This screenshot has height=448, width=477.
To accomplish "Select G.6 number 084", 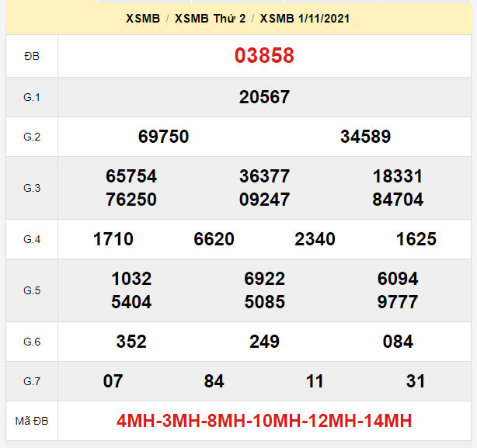I will pos(398,342).
